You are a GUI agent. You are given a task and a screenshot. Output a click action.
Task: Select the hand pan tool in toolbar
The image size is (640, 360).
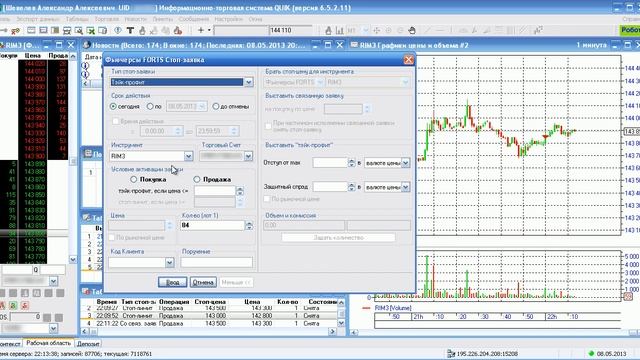coord(412,30)
